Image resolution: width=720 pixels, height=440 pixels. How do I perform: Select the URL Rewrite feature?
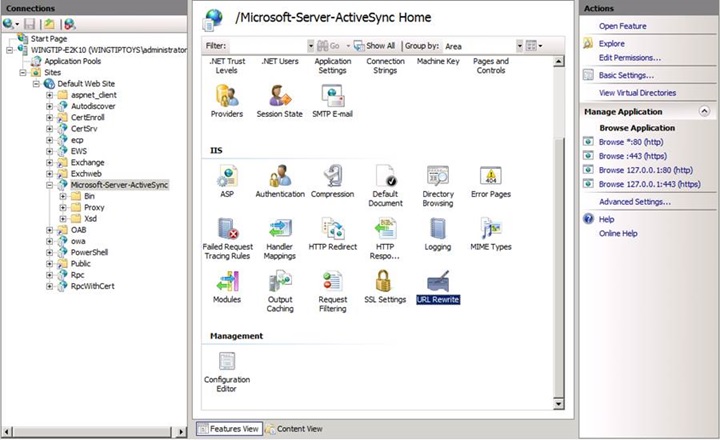click(x=438, y=287)
